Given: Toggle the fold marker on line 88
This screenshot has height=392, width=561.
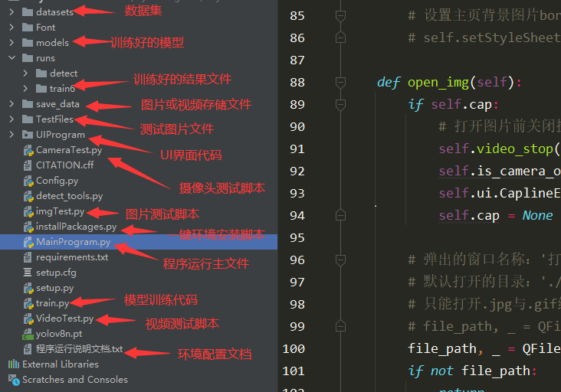Looking at the screenshot, I should 340,82.
